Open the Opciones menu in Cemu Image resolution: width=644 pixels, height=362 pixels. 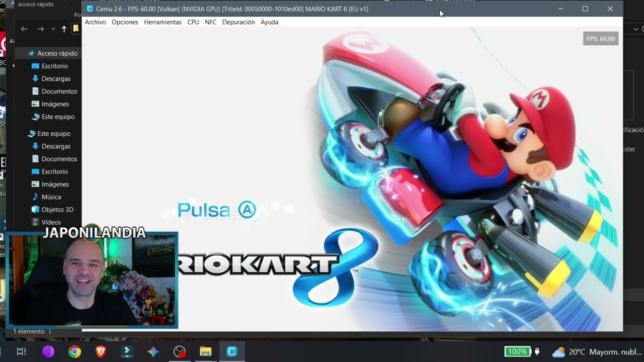[x=125, y=22]
